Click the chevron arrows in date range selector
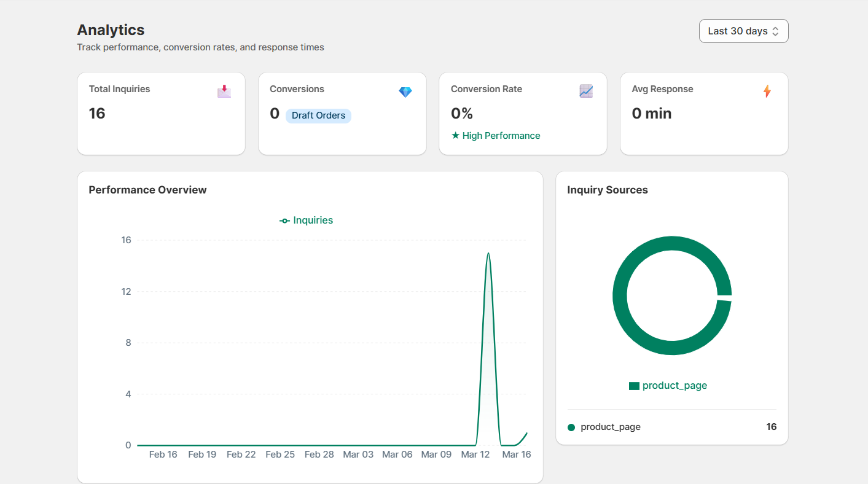Image resolution: width=868 pixels, height=484 pixels. 775,31
